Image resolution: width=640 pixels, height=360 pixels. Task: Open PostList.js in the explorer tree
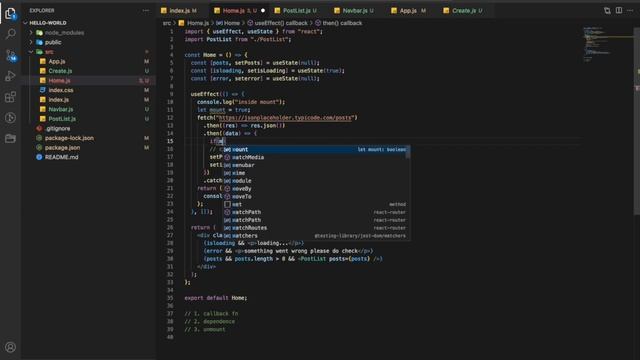(89, 119)
